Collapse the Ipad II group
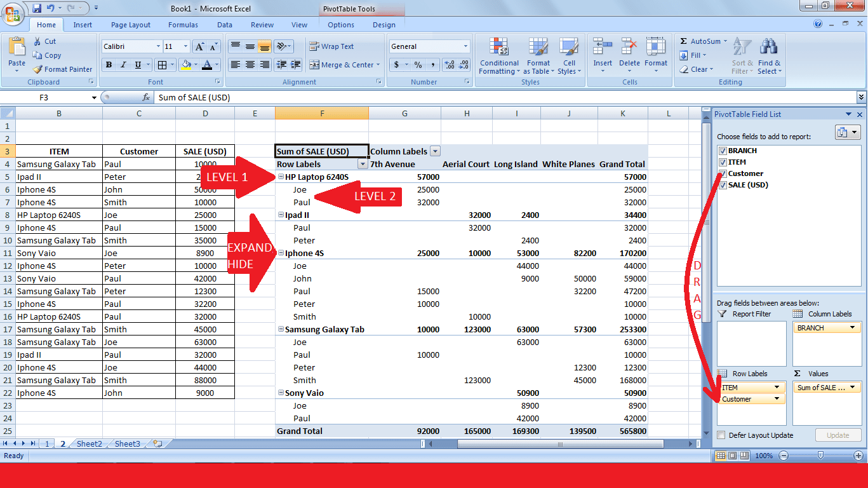Viewport: 868px width, 488px height. (x=281, y=215)
